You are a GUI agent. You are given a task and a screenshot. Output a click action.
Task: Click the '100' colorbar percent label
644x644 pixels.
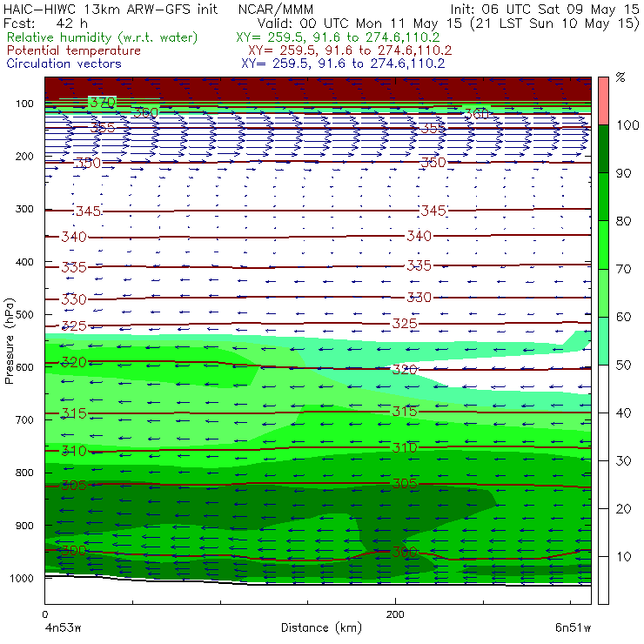coord(627,125)
